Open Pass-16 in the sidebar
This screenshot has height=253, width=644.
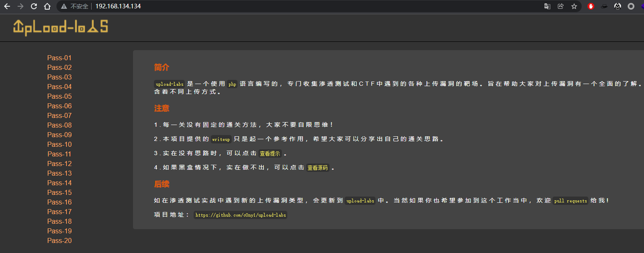point(59,202)
